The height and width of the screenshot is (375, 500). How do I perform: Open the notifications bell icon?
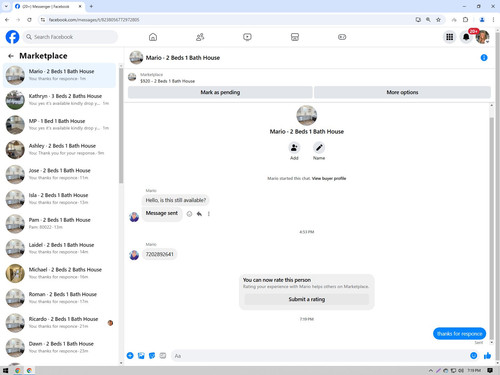point(466,37)
